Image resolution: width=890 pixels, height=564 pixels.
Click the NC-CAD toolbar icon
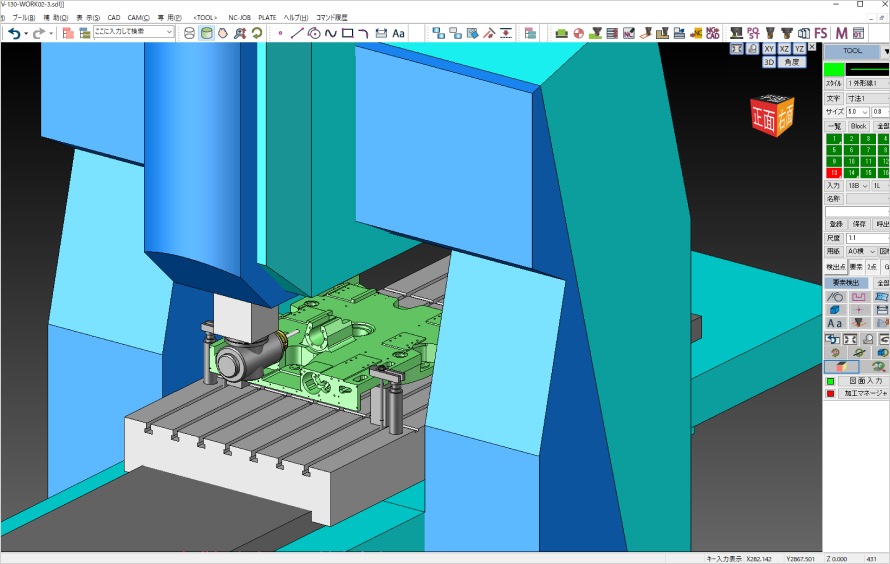pos(712,33)
